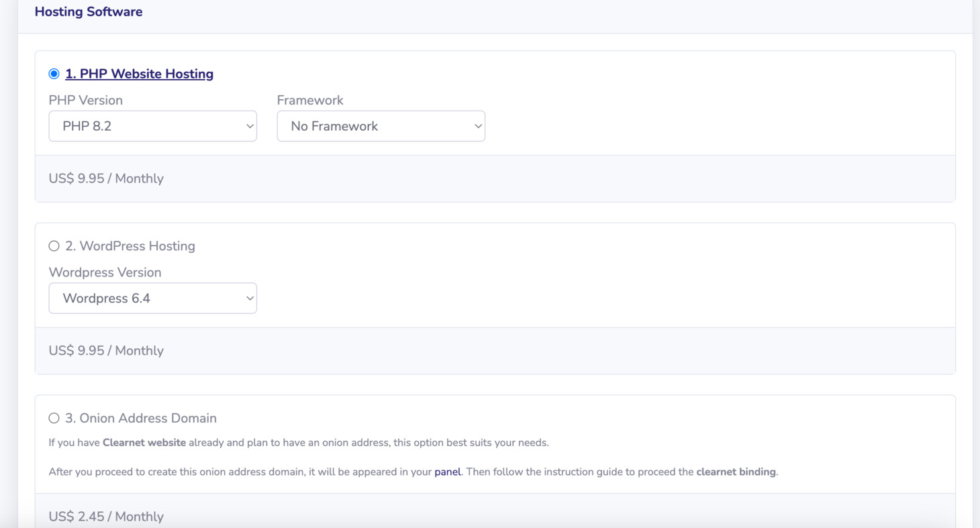Click the 'Hosting Software' heading
The image size is (980, 528).
click(x=89, y=11)
